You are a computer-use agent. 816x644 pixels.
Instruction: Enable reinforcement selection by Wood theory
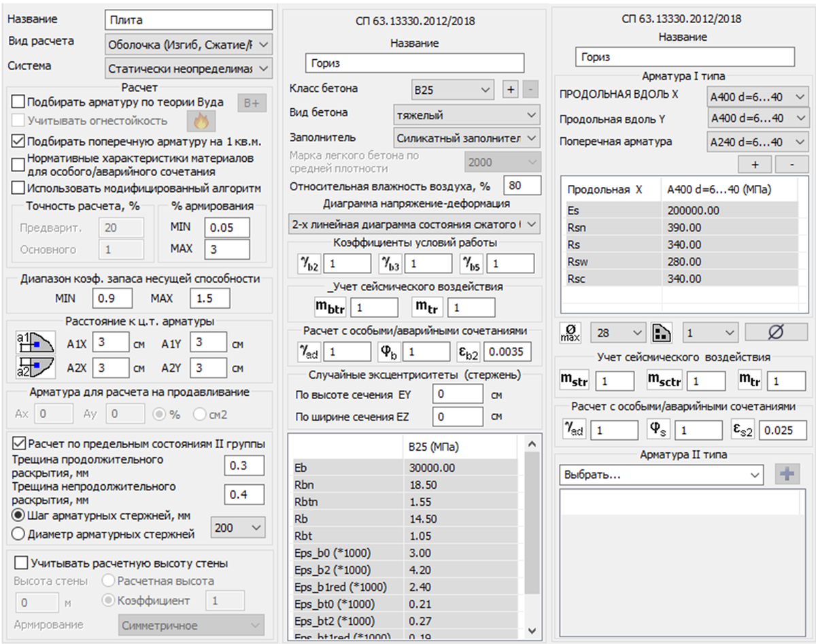point(19,103)
